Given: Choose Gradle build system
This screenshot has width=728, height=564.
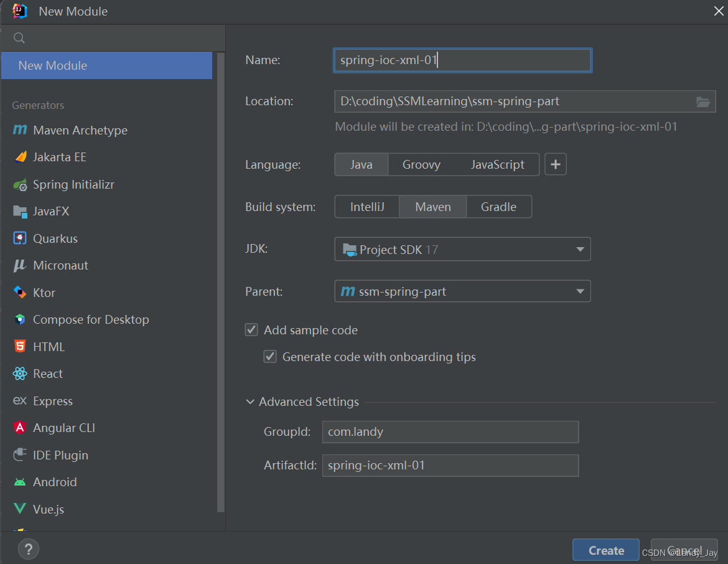Looking at the screenshot, I should pos(498,207).
